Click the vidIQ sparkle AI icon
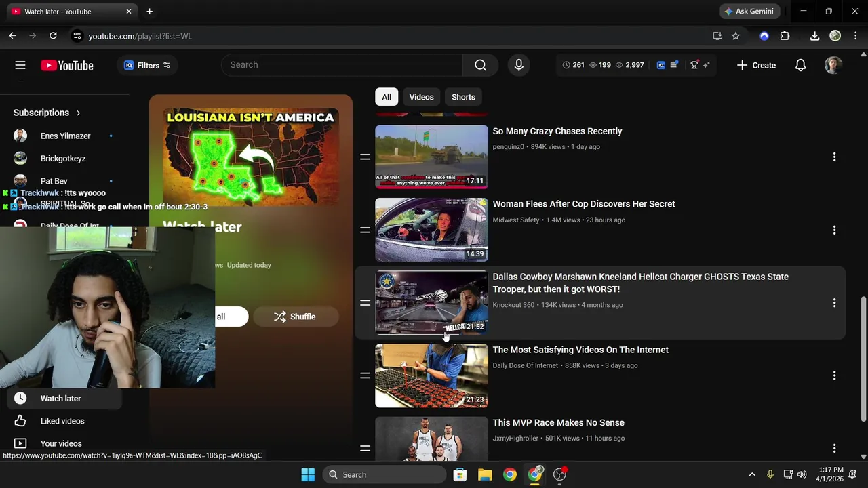868x488 pixels. coord(706,65)
